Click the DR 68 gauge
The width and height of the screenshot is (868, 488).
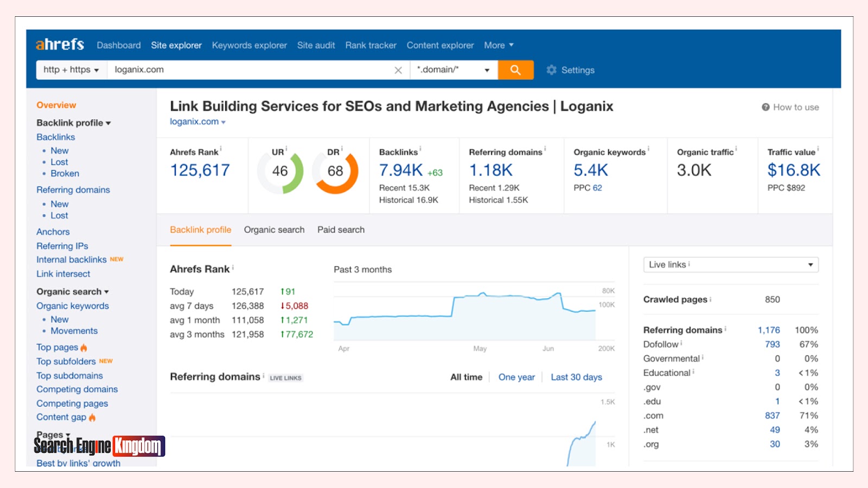click(335, 171)
